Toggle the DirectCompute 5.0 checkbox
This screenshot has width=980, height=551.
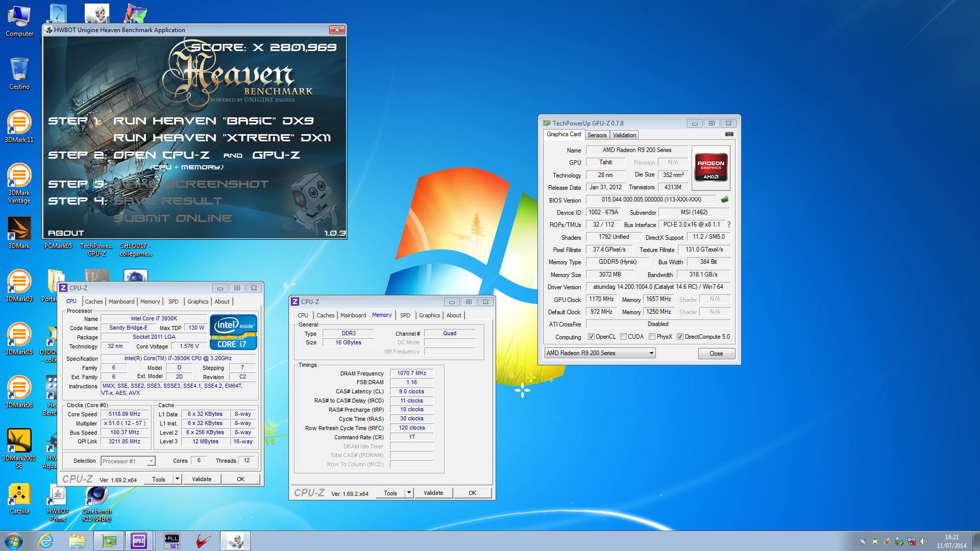680,337
